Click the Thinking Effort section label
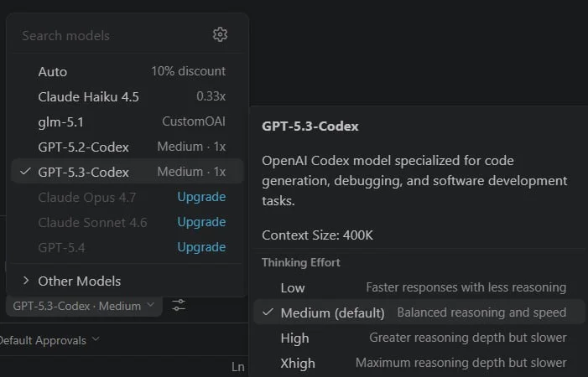This screenshot has height=377, width=588. (x=301, y=262)
